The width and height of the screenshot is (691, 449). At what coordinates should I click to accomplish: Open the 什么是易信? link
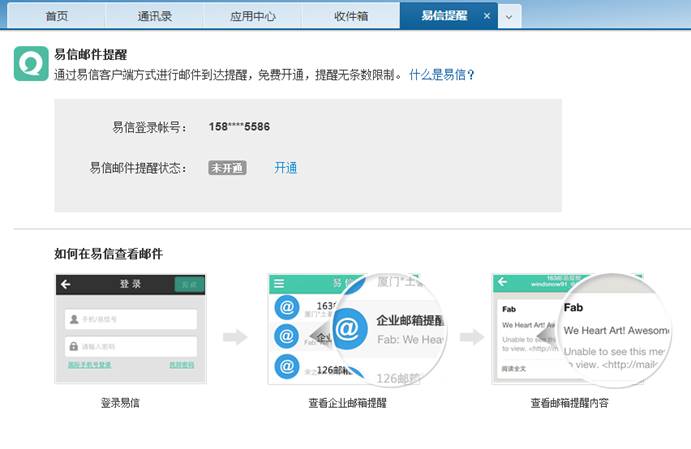[442, 74]
